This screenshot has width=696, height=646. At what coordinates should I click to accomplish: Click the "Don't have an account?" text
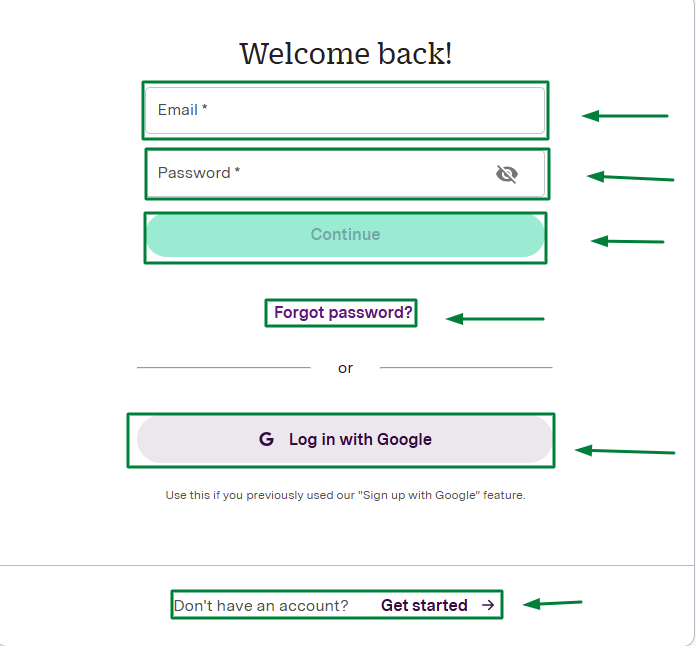point(261,606)
